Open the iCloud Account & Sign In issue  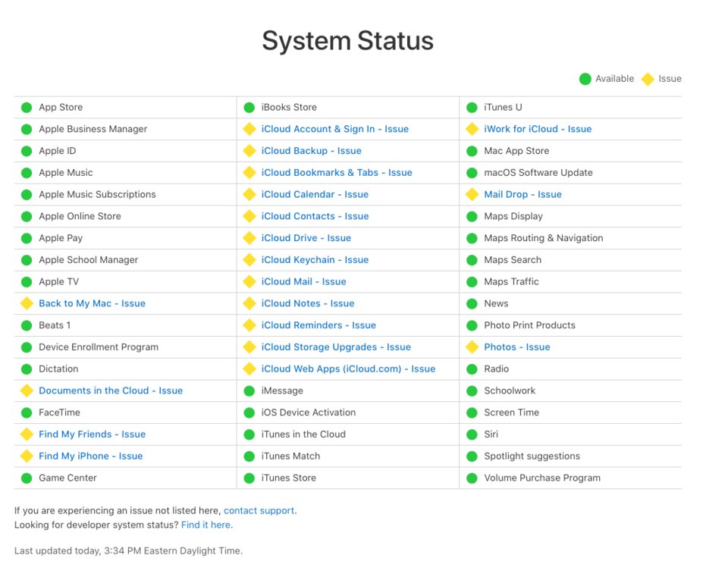(x=334, y=130)
